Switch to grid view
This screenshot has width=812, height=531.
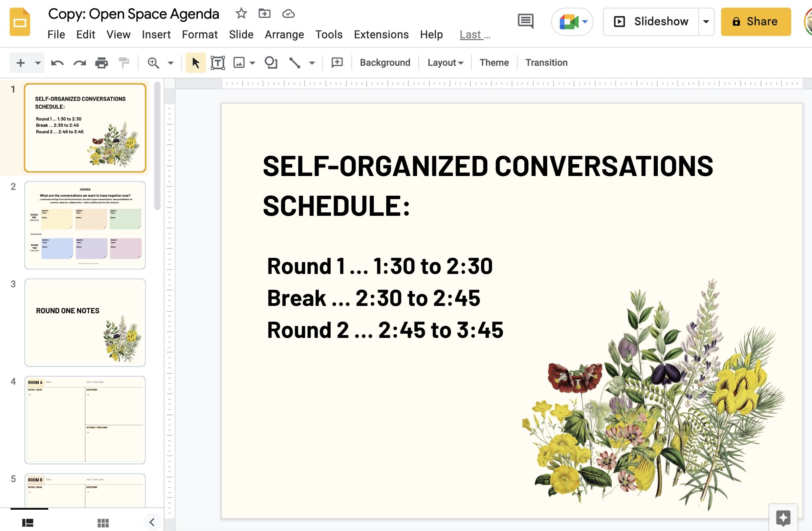[103, 522]
